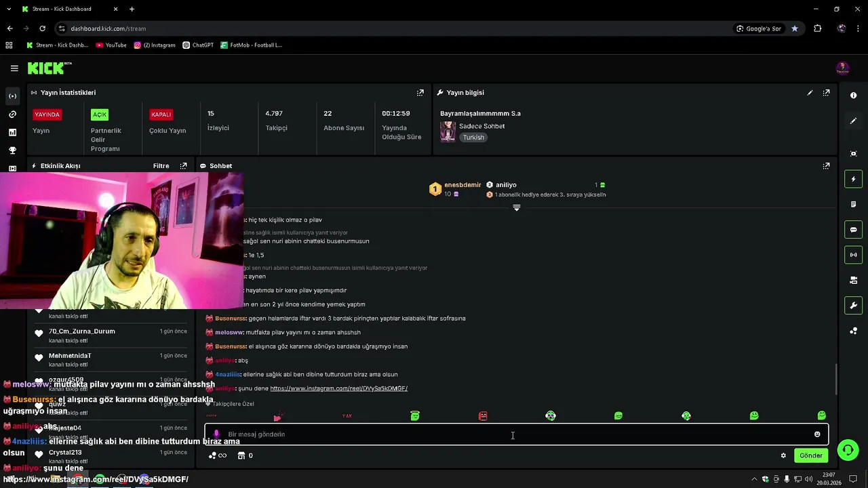Screen dimensions: 868x488
Task: Click the browser address bar URL
Action: tap(108, 28)
